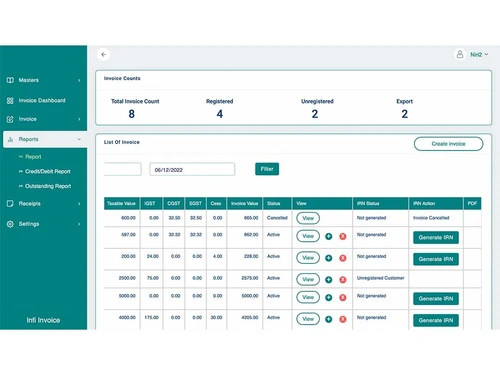Viewport: 500px width, 375px height.
Task: Open Invoice Dashboard from sidebar
Action: (42, 100)
